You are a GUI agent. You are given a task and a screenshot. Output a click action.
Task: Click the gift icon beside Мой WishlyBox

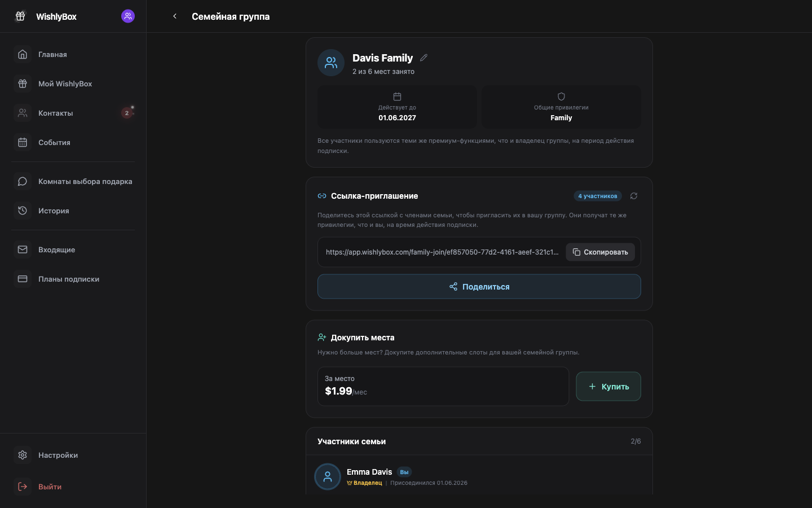[x=23, y=84]
